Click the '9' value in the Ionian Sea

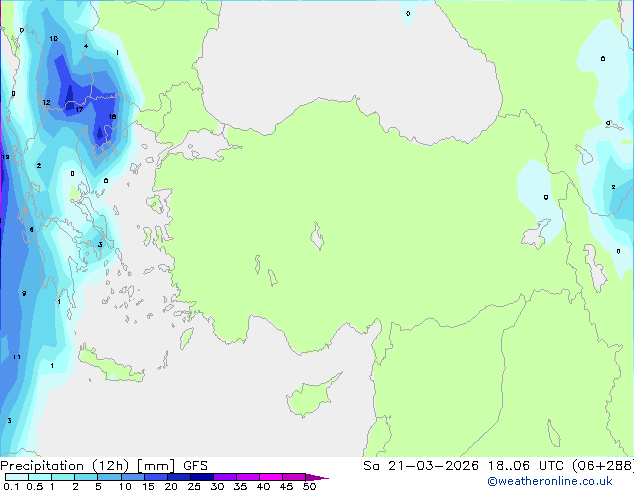click(24, 293)
